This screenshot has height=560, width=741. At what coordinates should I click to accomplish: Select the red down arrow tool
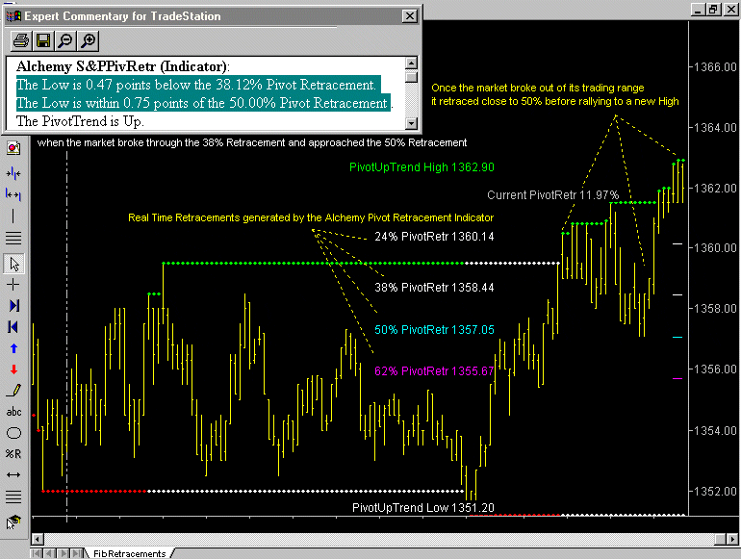[13, 369]
